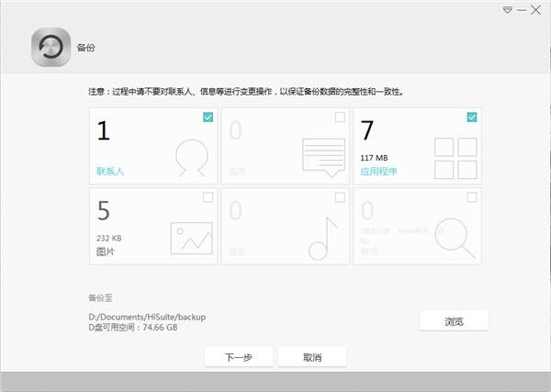
Task: Uncheck the 应用程序 applications checkbox
Action: [x=471, y=117]
